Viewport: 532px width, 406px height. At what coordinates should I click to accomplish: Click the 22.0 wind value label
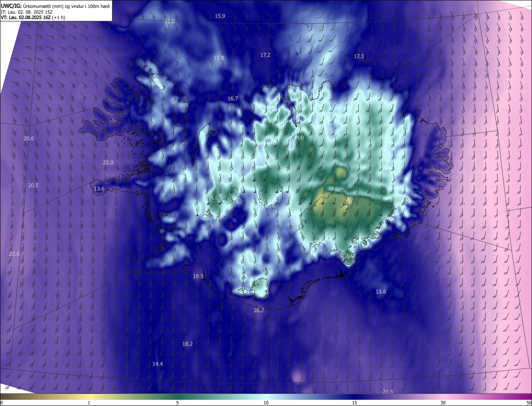108,162
